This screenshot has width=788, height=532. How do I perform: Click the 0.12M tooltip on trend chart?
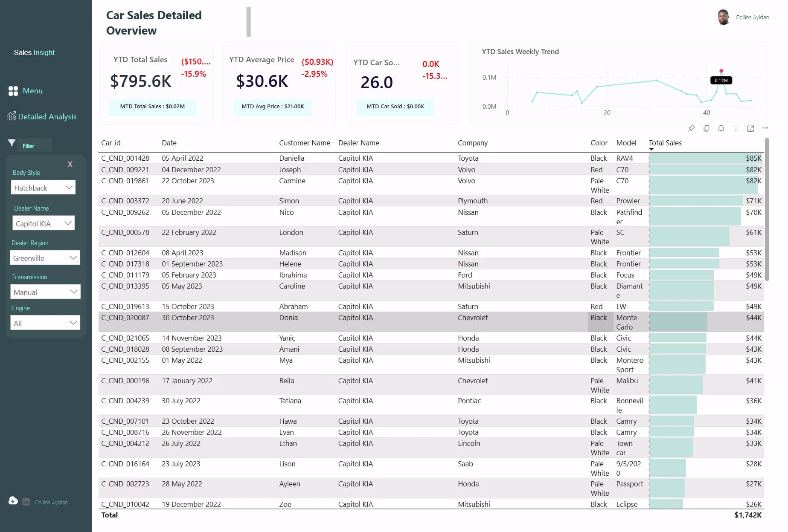click(x=721, y=80)
